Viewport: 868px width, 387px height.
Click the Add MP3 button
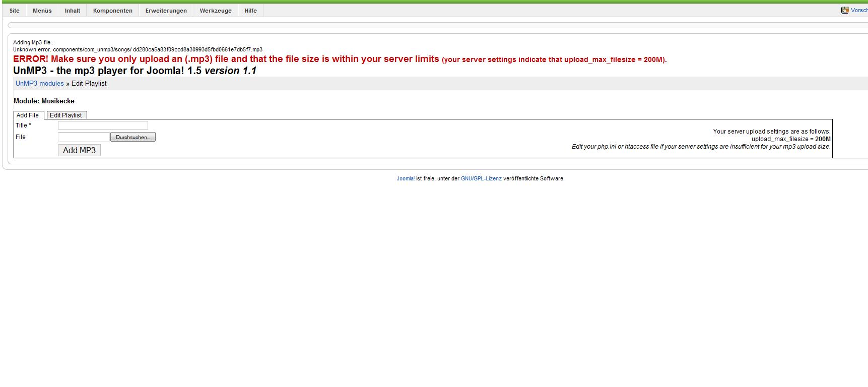(x=79, y=150)
